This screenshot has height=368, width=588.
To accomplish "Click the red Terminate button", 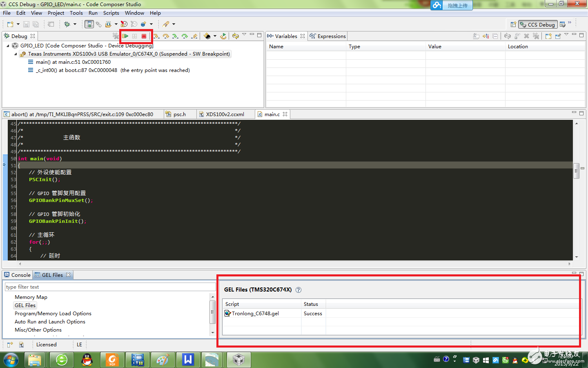I will [x=144, y=36].
